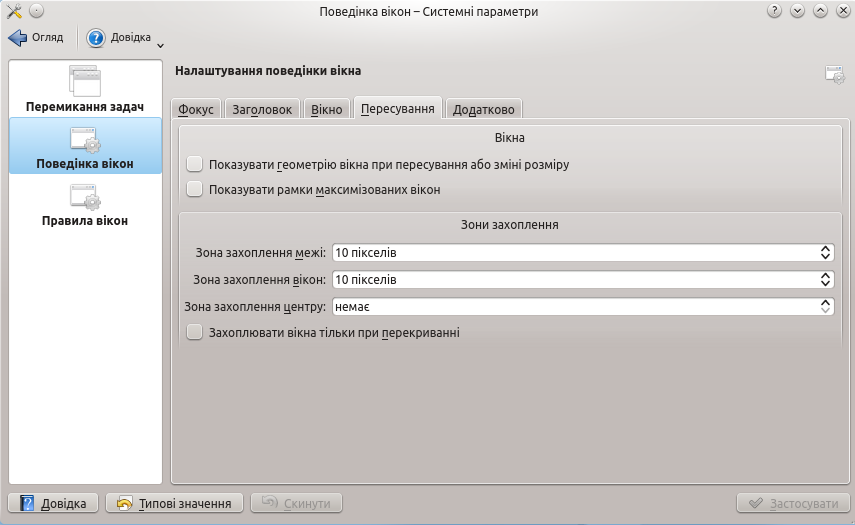This screenshot has height=525, width=855.
Task: Click the window settings icon in header
Action: [x=834, y=74]
